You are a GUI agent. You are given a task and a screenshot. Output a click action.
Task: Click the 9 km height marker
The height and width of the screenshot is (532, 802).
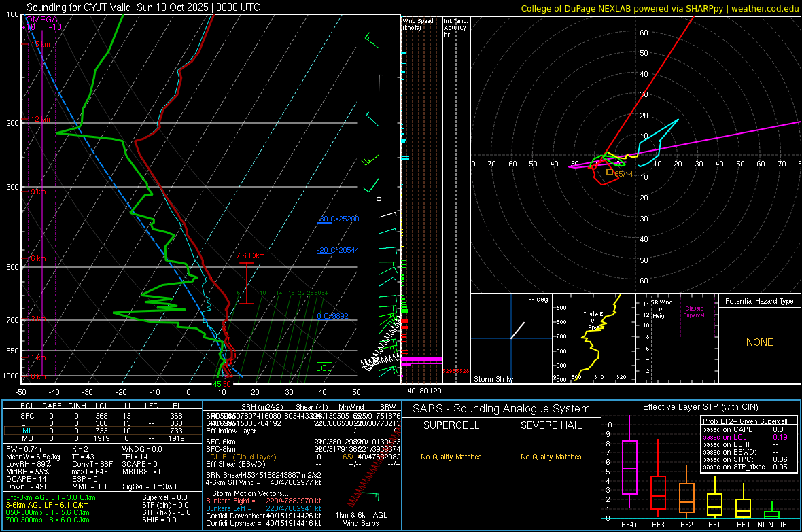(38, 192)
